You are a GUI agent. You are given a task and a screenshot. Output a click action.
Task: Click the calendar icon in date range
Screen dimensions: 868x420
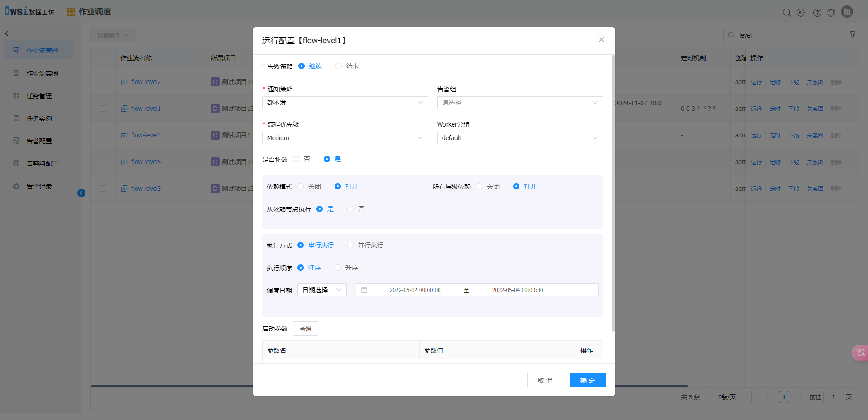(364, 290)
